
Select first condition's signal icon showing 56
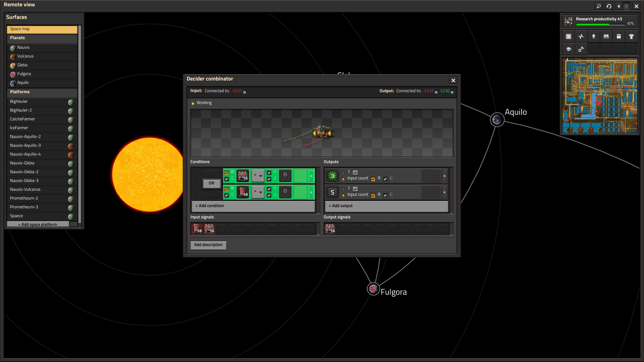pyautogui.click(x=243, y=175)
